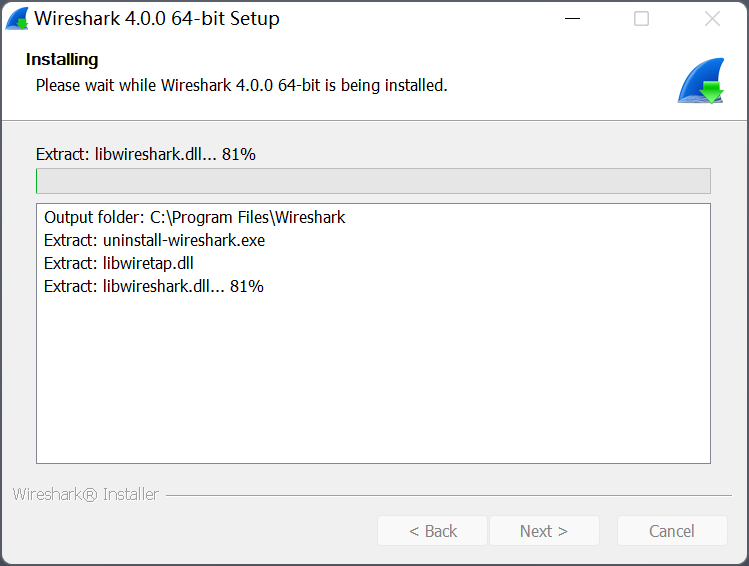Select the 'libwireshark.dll... 81%' entry in log list

(x=153, y=286)
